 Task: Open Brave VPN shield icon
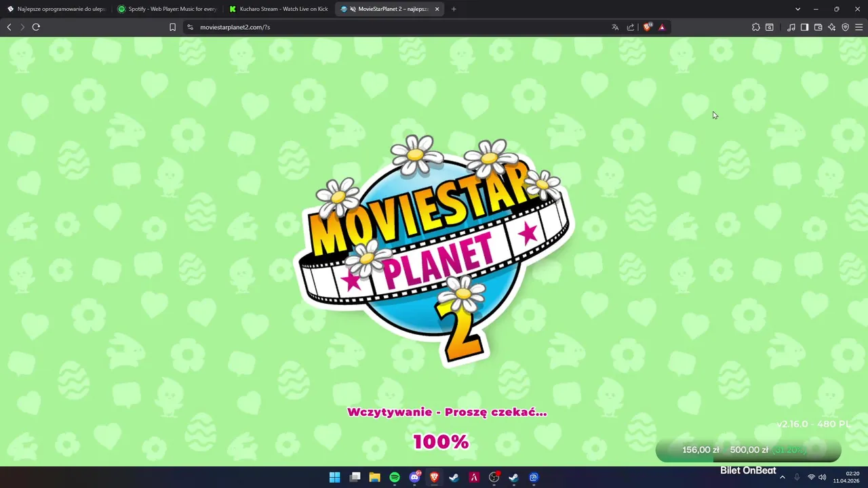(x=845, y=27)
